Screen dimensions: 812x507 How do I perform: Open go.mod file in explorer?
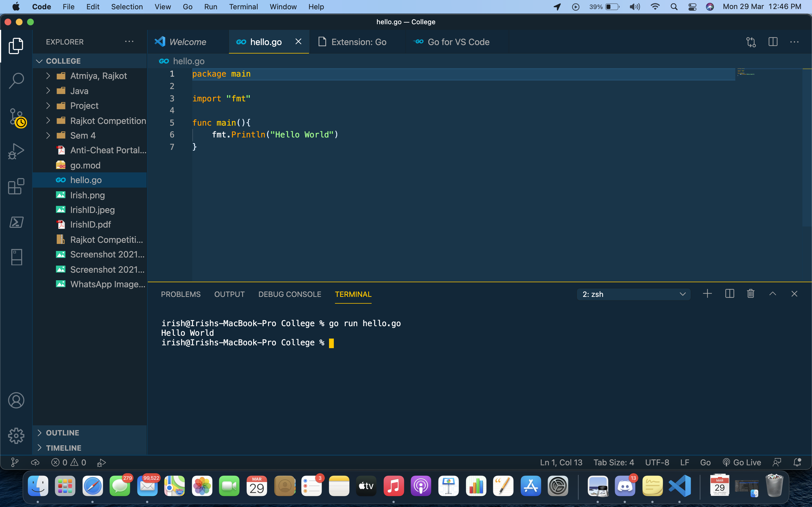pyautogui.click(x=85, y=165)
